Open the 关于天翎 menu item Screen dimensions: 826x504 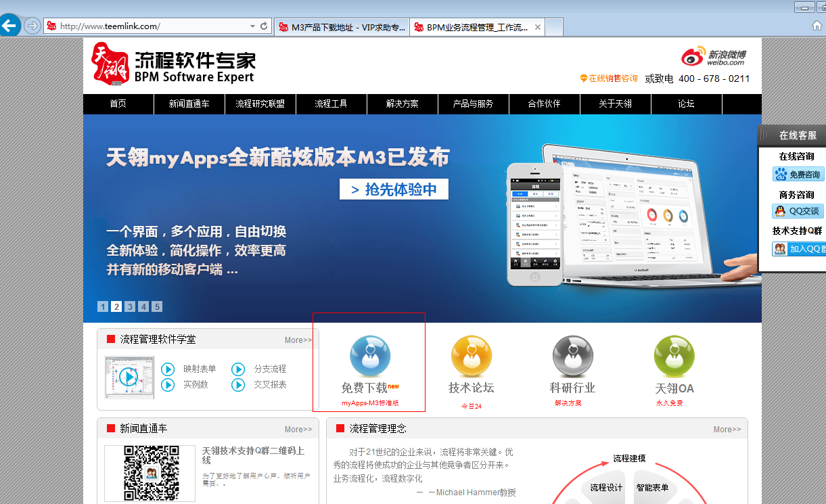pos(616,104)
